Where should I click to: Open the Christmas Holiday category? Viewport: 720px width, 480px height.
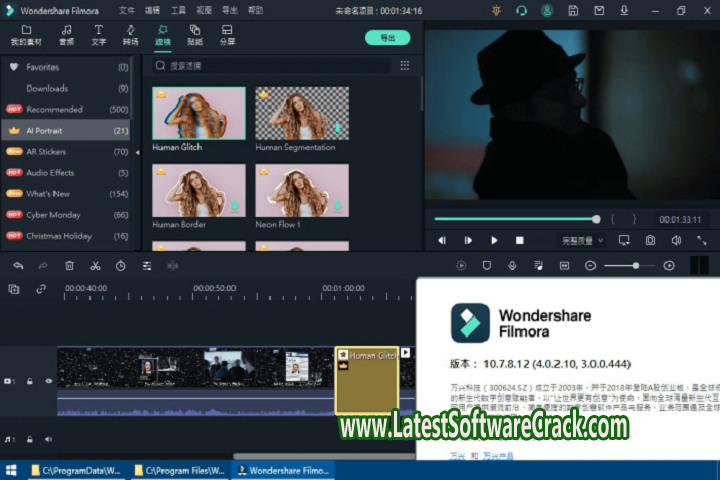pyautogui.click(x=67, y=236)
